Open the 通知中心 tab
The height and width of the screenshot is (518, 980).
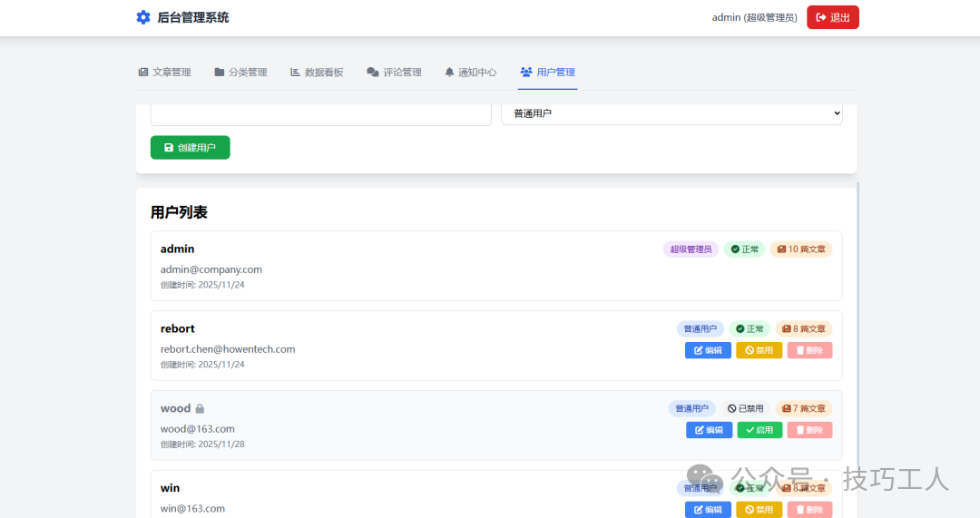coord(471,73)
